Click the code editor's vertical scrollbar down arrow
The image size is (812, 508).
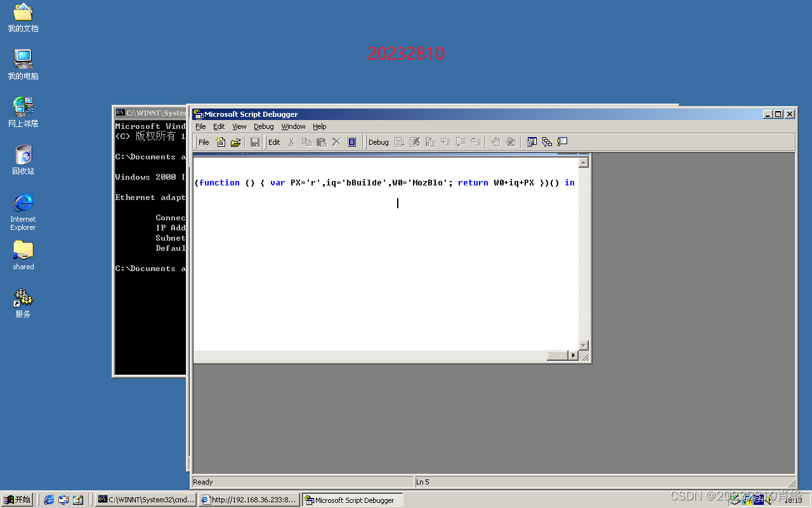point(584,345)
